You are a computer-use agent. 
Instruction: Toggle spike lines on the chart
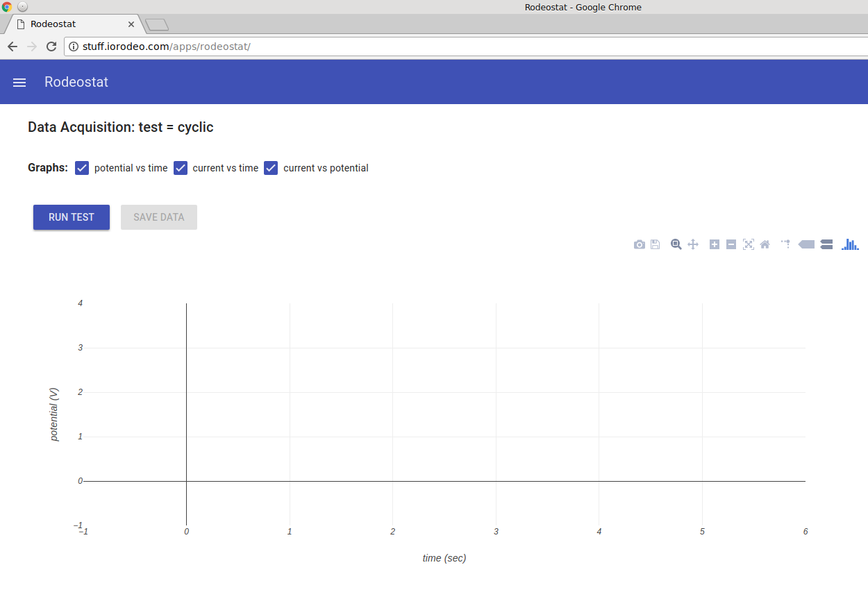[785, 244]
